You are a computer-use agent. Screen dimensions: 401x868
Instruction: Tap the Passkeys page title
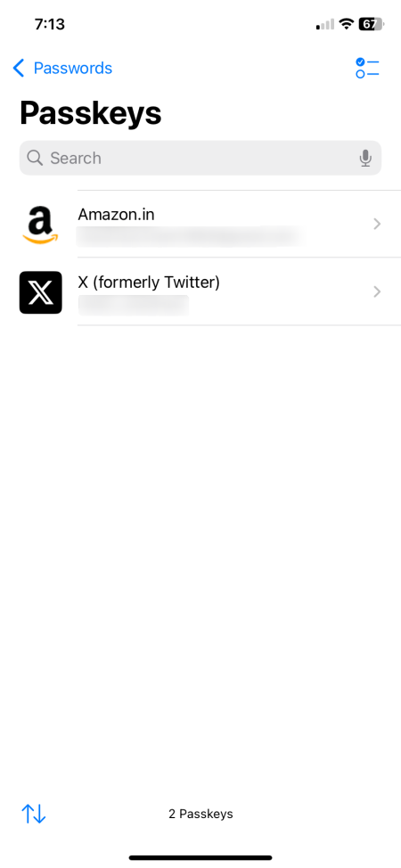91,113
